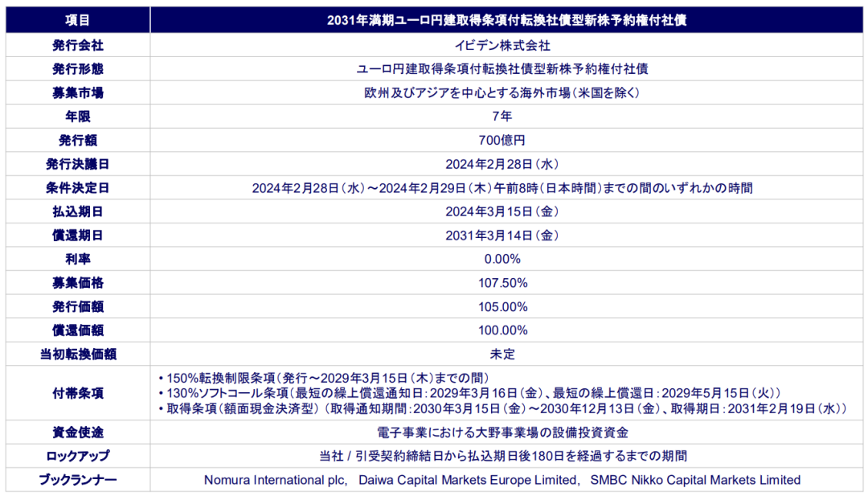
Task: Click 'Daiwa Capital Markets Europe Limited,'
Action: point(469,480)
